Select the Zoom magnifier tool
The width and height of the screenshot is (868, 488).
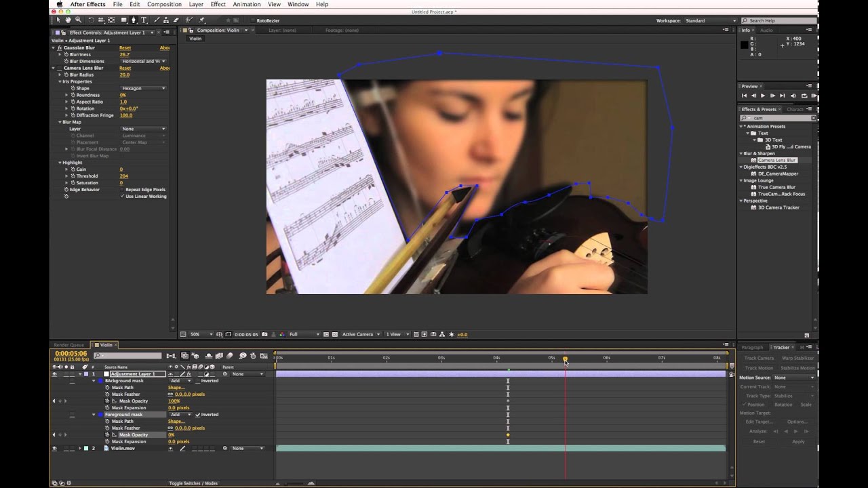(79, 20)
